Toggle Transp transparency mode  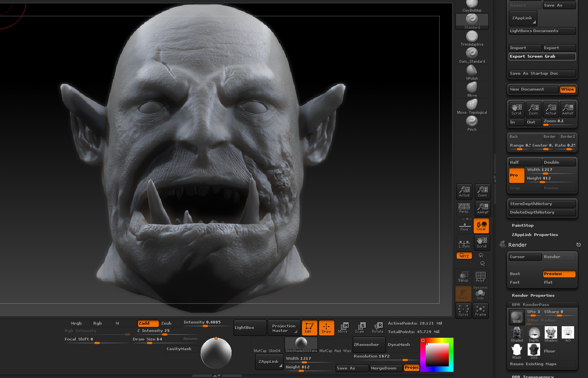click(x=463, y=276)
